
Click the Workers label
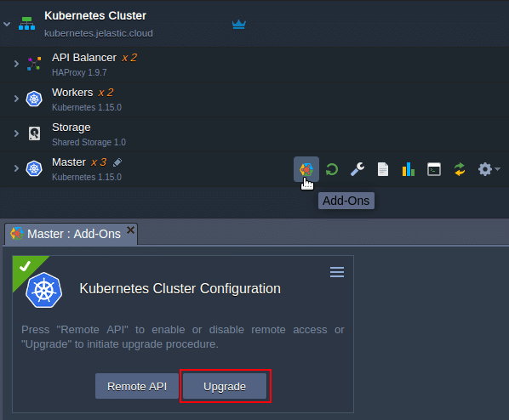point(72,93)
